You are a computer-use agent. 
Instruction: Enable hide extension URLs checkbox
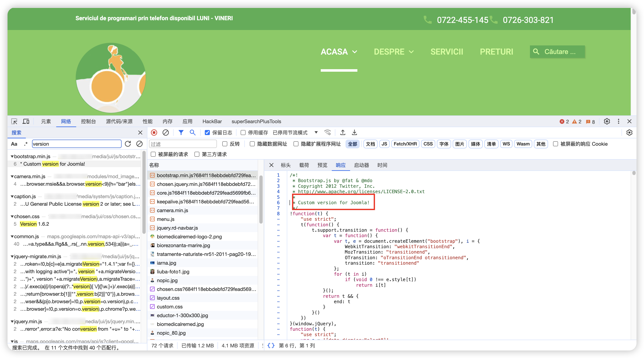tap(296, 144)
